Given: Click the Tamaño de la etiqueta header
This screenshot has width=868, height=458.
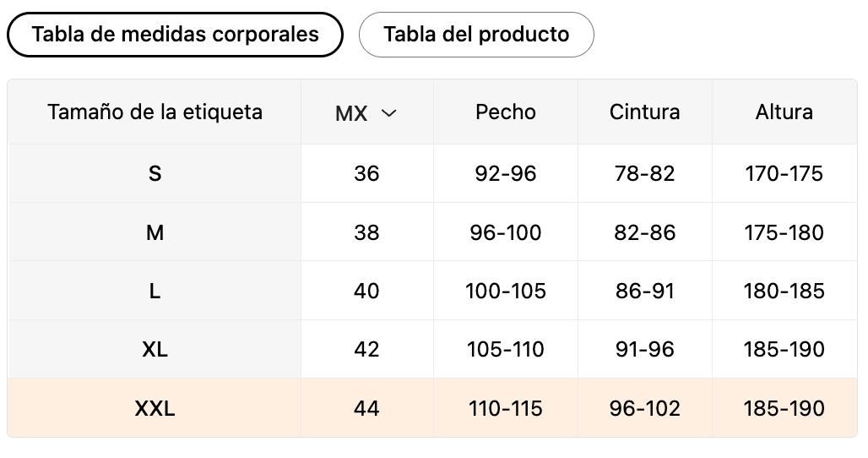Looking at the screenshot, I should tap(155, 112).
